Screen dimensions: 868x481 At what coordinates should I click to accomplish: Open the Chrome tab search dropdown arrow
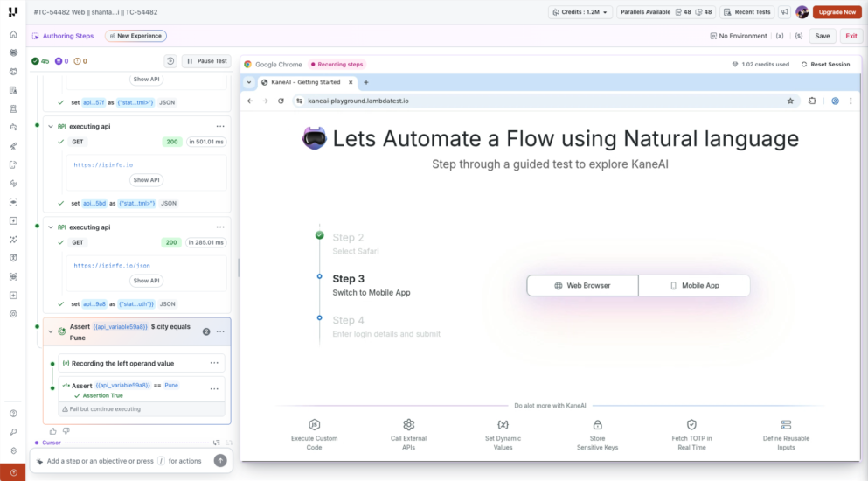249,82
